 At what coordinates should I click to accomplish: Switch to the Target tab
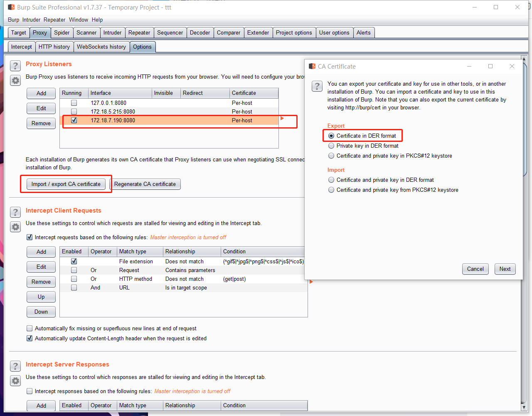[x=19, y=32]
